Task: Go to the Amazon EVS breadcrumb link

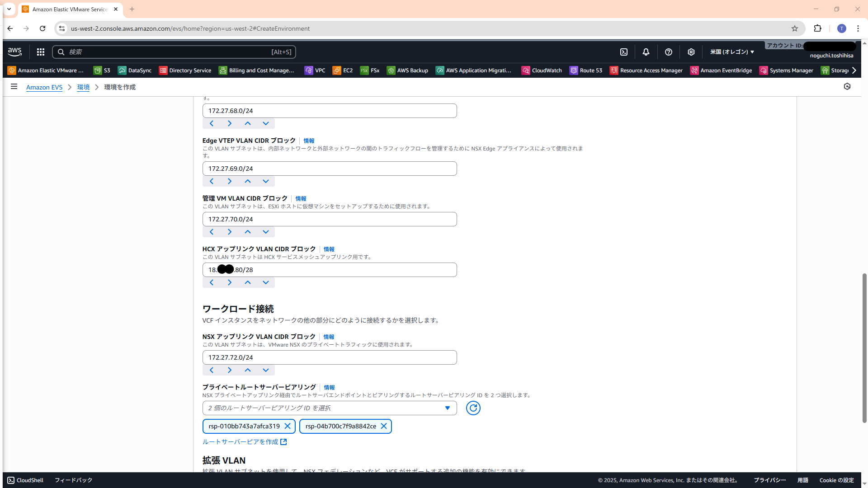Action: click(44, 87)
